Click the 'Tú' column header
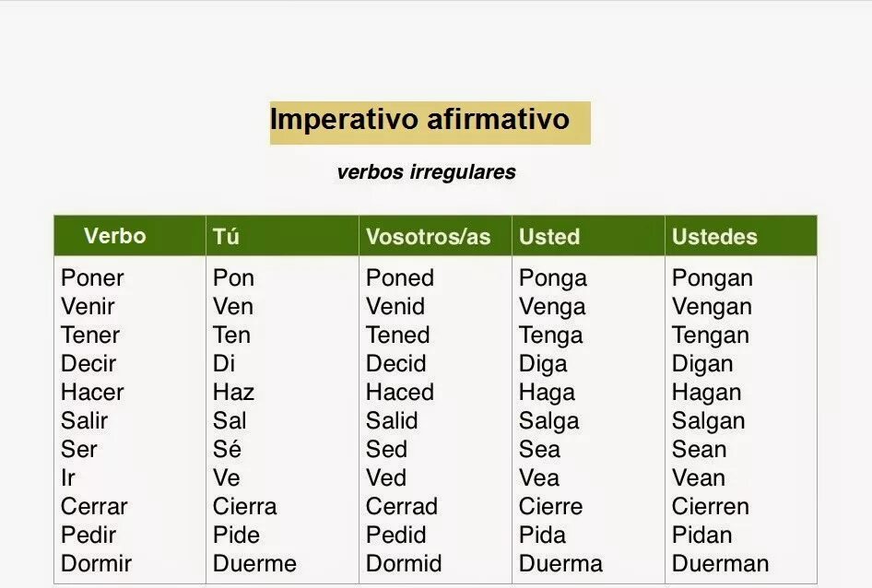The image size is (872, 588). tap(226, 237)
